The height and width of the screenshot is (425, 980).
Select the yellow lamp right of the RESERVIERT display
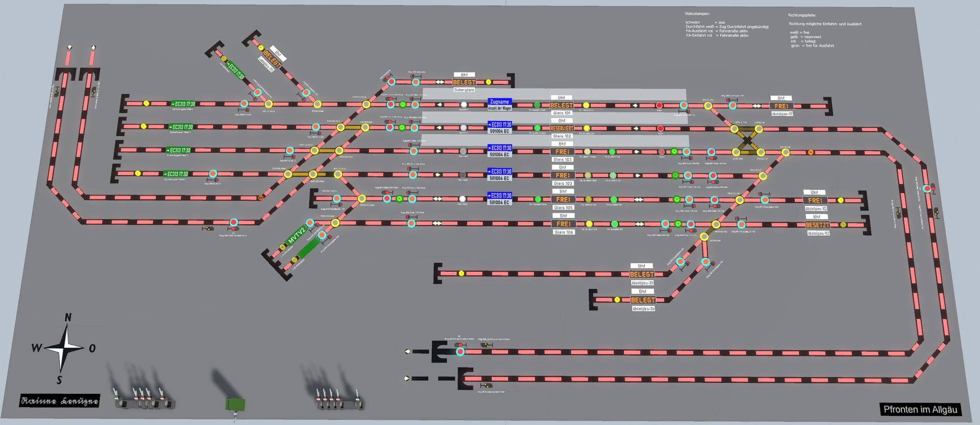pos(586,128)
